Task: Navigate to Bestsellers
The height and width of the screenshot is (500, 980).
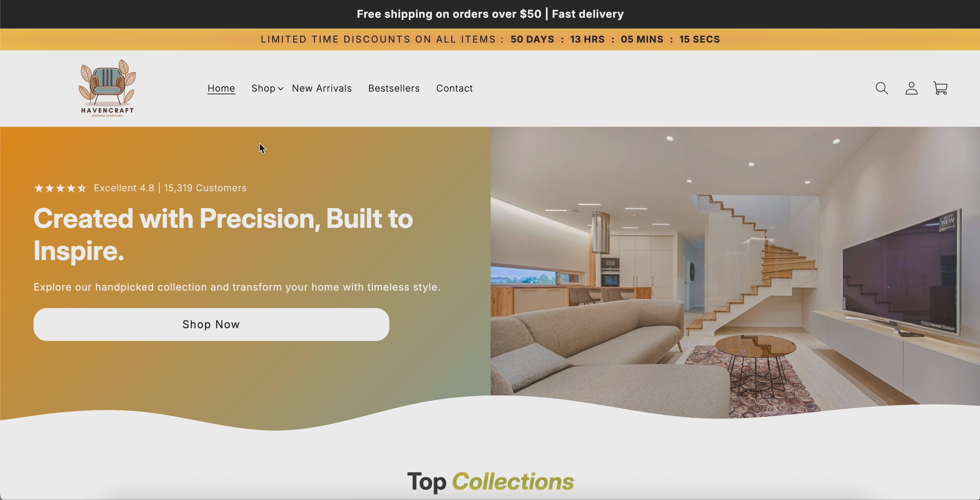Action: [394, 88]
